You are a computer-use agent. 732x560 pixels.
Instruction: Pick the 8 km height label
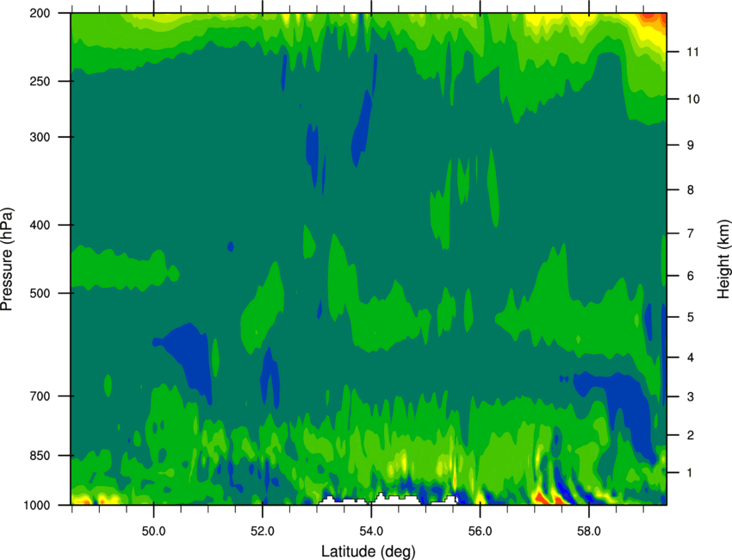tap(690, 190)
